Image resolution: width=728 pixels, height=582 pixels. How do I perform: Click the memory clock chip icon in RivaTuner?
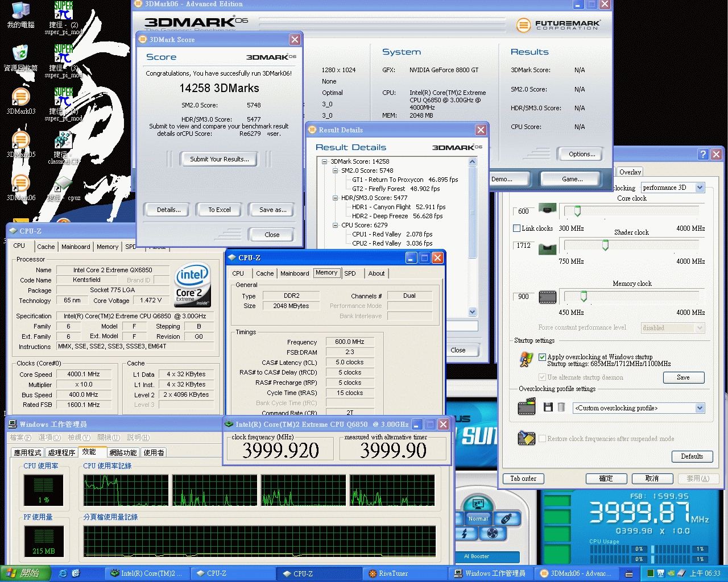coord(547,297)
